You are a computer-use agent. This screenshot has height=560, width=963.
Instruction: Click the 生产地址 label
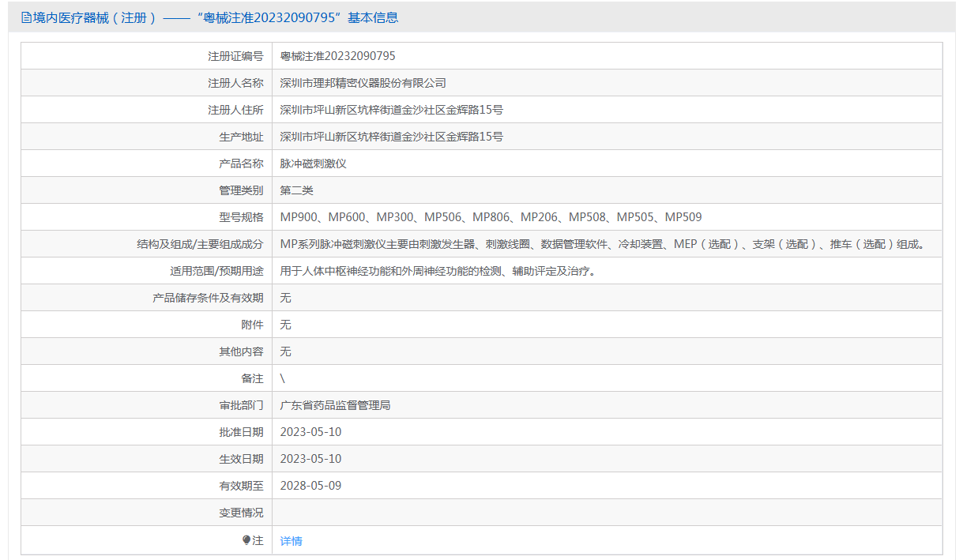click(241, 137)
